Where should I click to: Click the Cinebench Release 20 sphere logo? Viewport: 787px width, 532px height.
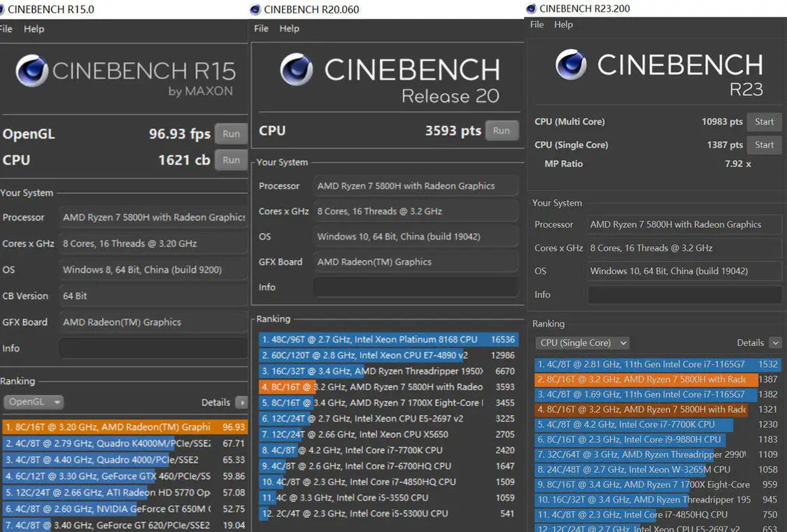297,69
